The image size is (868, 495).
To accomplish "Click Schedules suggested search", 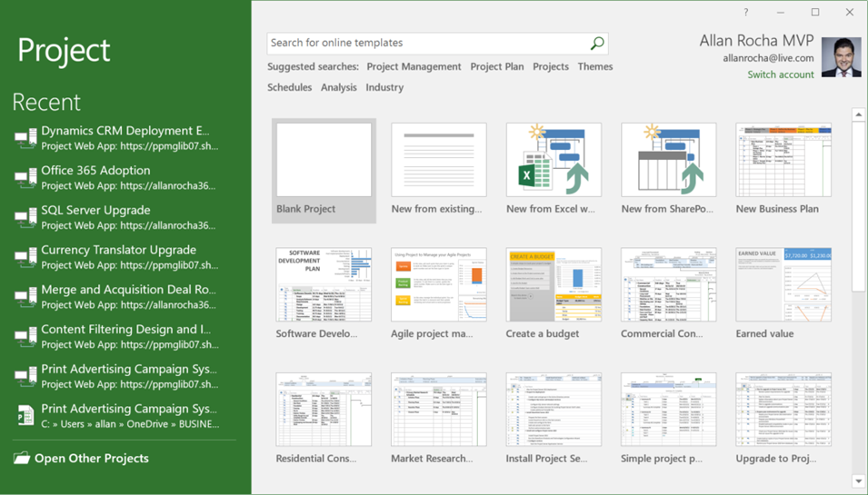I will click(290, 87).
